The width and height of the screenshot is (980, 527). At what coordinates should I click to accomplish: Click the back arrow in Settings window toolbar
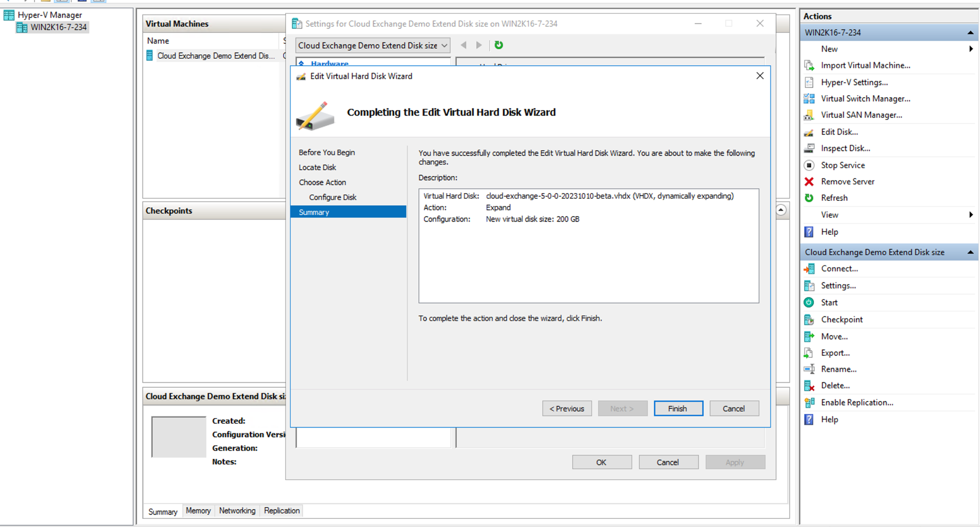tap(463, 45)
